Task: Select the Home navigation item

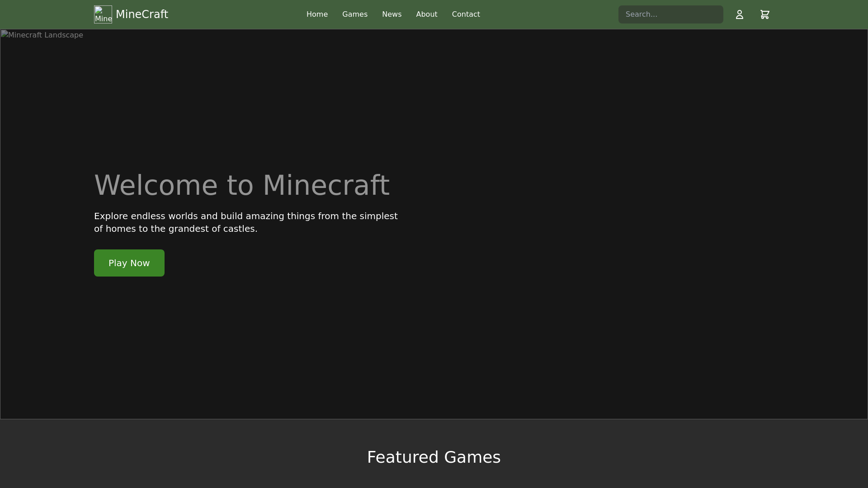Action: pyautogui.click(x=317, y=14)
